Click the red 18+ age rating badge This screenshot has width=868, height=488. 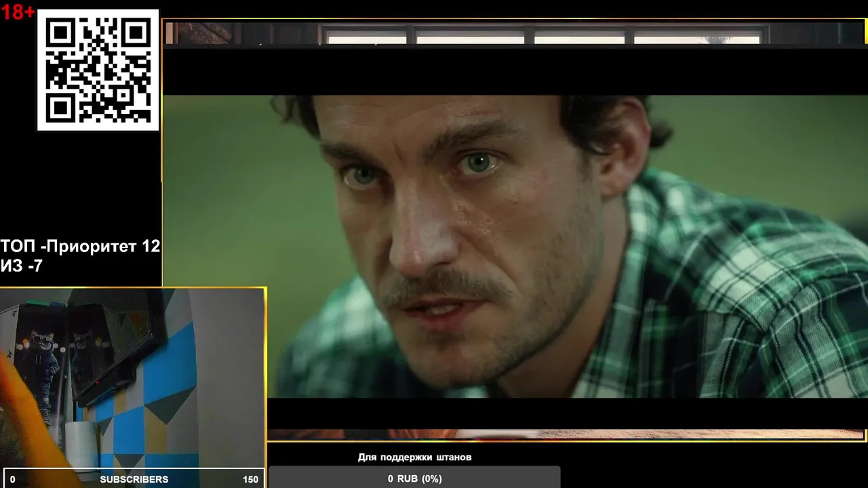(18, 12)
